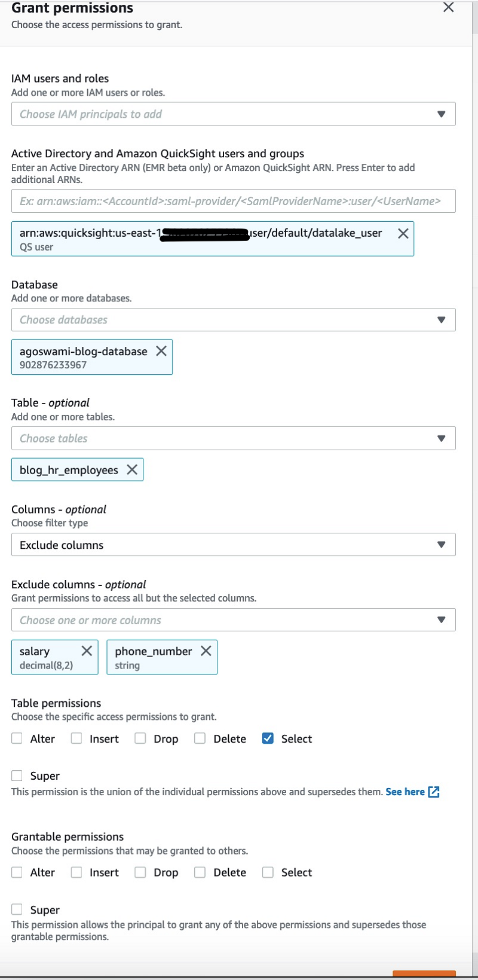Image resolution: width=478 pixels, height=980 pixels.
Task: Check the Super table permission
Action: coord(17,776)
